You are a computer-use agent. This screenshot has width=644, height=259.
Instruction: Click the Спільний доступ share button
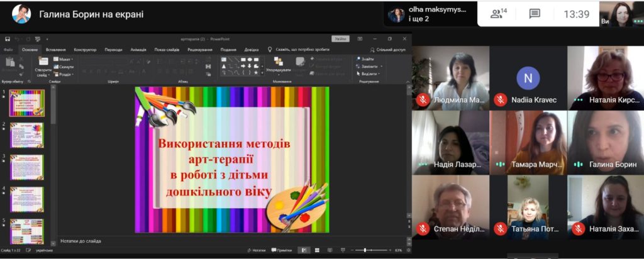387,50
